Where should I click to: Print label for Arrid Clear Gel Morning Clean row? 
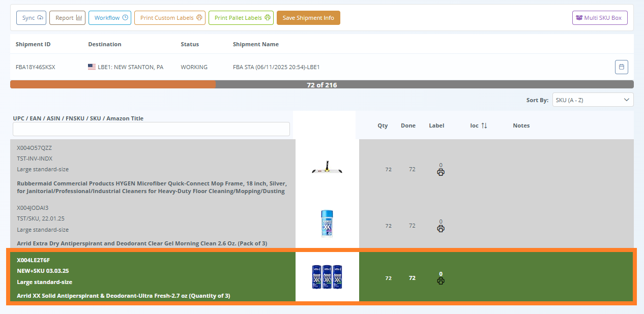point(441,229)
